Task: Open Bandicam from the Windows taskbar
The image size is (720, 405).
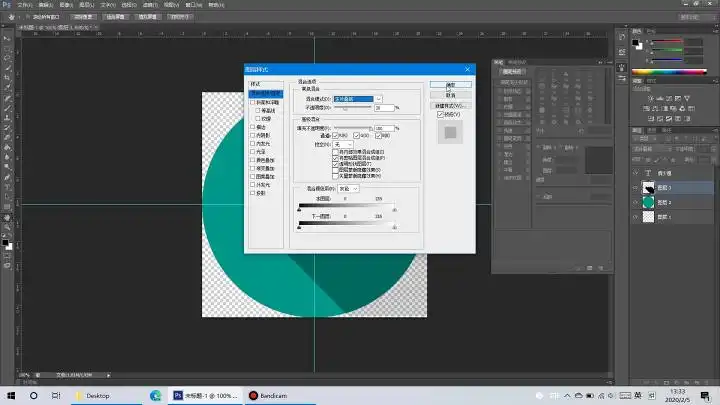Action: [268, 395]
